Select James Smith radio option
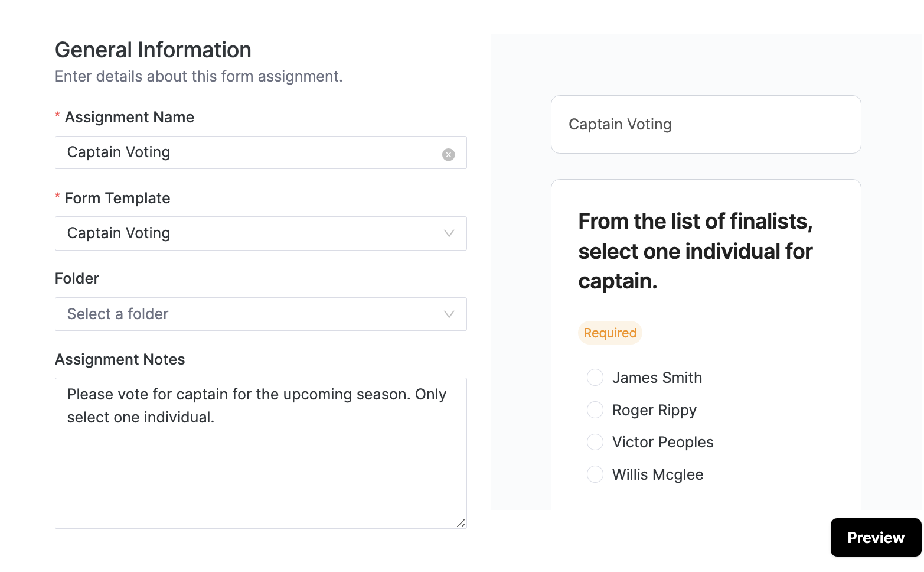The image size is (924, 572). click(595, 377)
